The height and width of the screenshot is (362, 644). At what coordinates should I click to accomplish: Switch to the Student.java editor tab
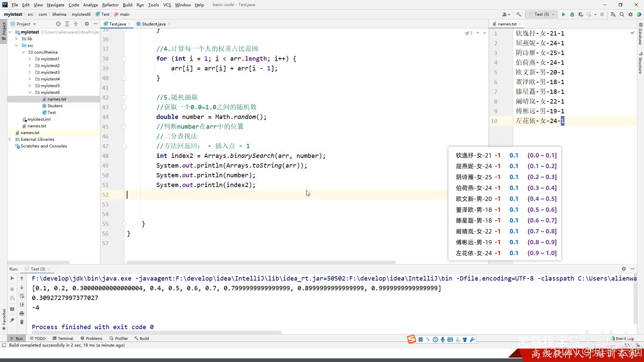153,24
